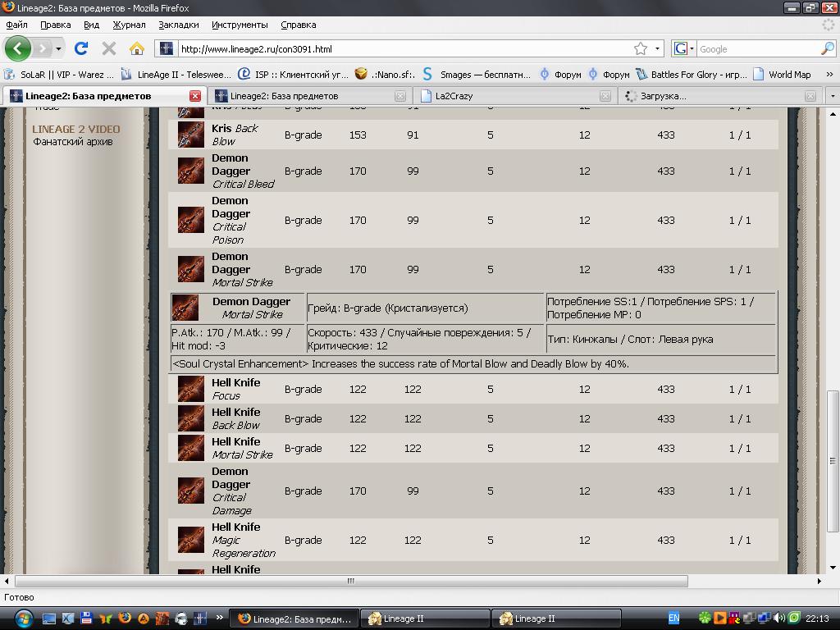Open the search engine selector dropdown
This screenshot has height=630, width=840.
click(x=683, y=48)
